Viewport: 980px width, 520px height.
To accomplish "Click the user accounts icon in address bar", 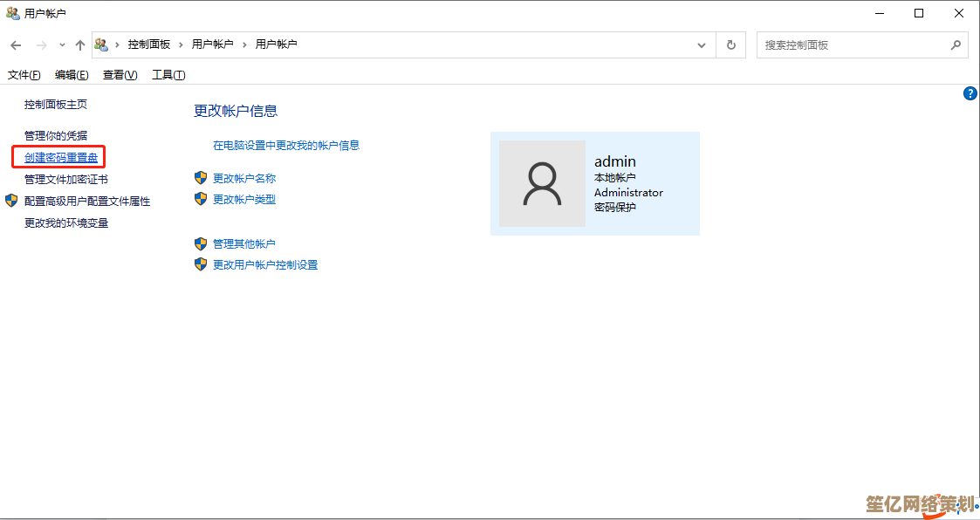I will (102, 44).
